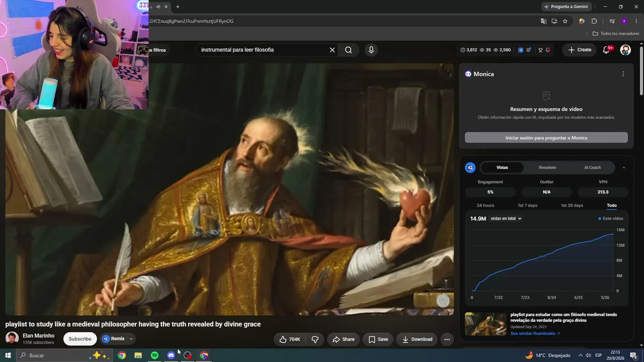
Task: Open Monica panel options menu
Action: (x=623, y=74)
